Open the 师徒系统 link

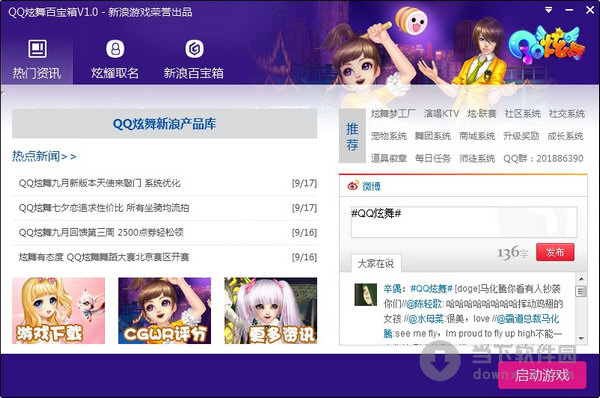pos(477,158)
